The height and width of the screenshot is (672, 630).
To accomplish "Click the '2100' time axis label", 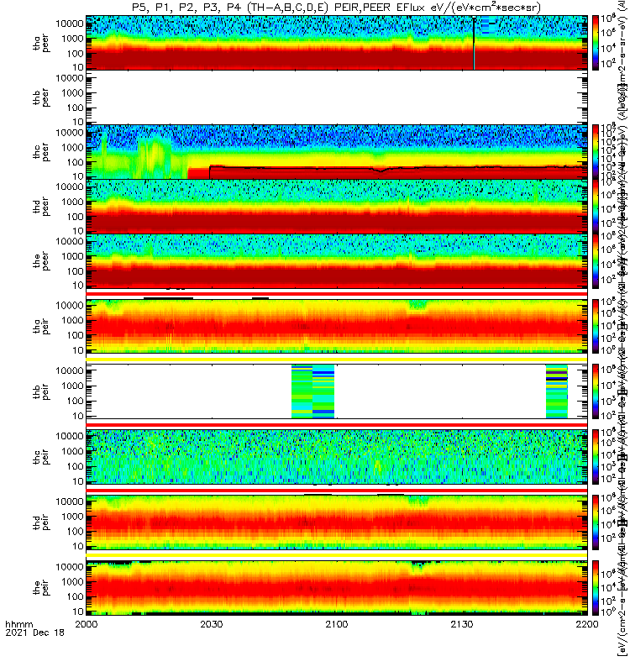I will point(337,624).
